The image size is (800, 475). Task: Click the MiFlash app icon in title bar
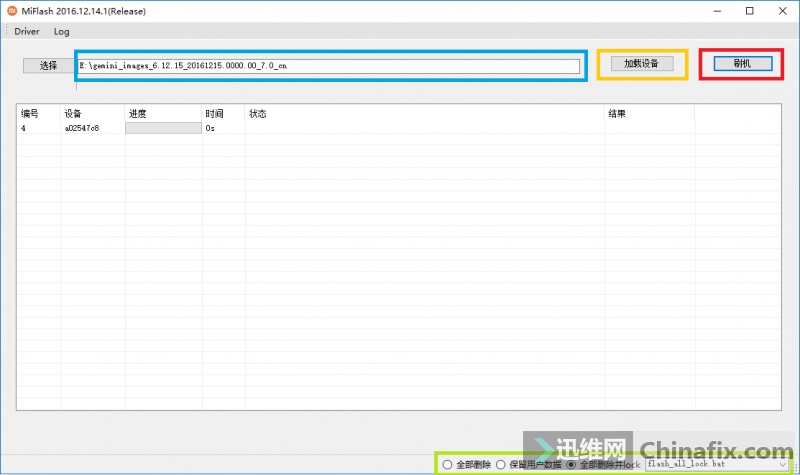(x=12, y=11)
